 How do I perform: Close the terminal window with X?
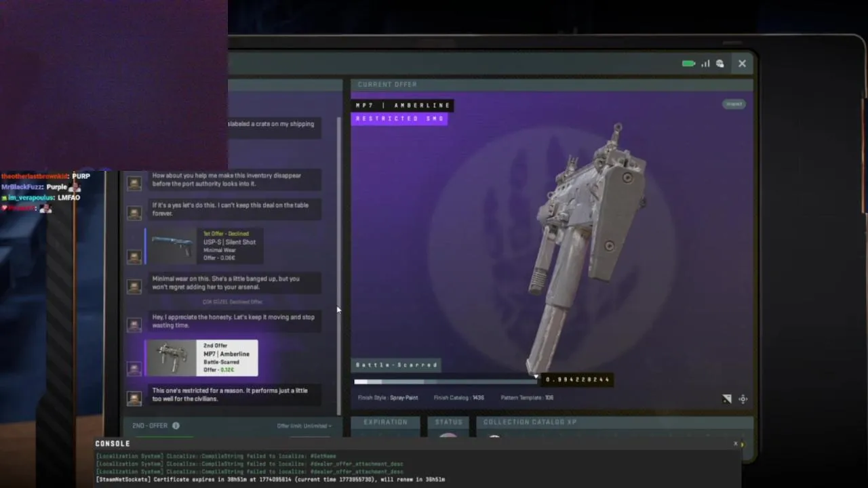(742, 64)
